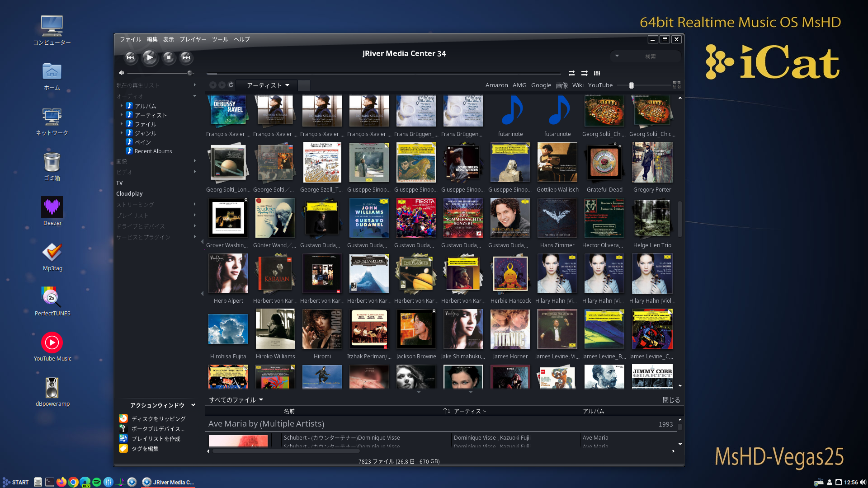
Task: Expand the アルバム tree item
Action: [122, 106]
